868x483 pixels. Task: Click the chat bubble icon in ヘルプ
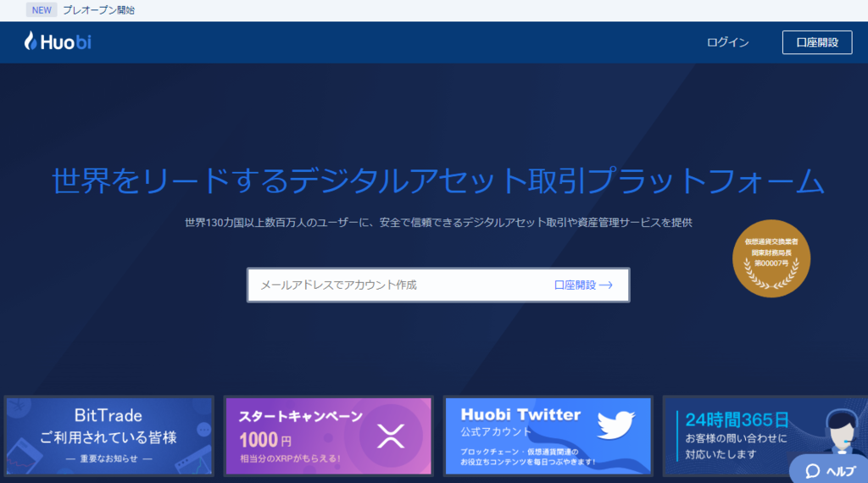point(812,471)
